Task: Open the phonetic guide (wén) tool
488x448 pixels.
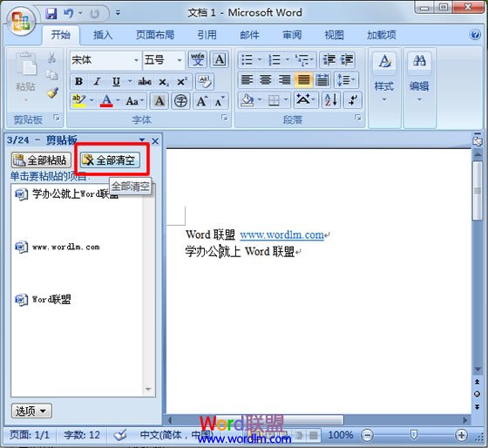Action: (x=197, y=59)
